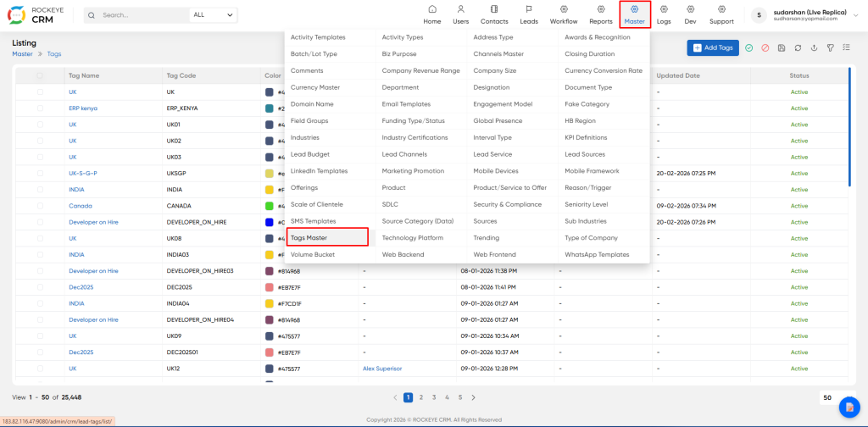Click the export upload icon
868x427 pixels.
click(814, 48)
